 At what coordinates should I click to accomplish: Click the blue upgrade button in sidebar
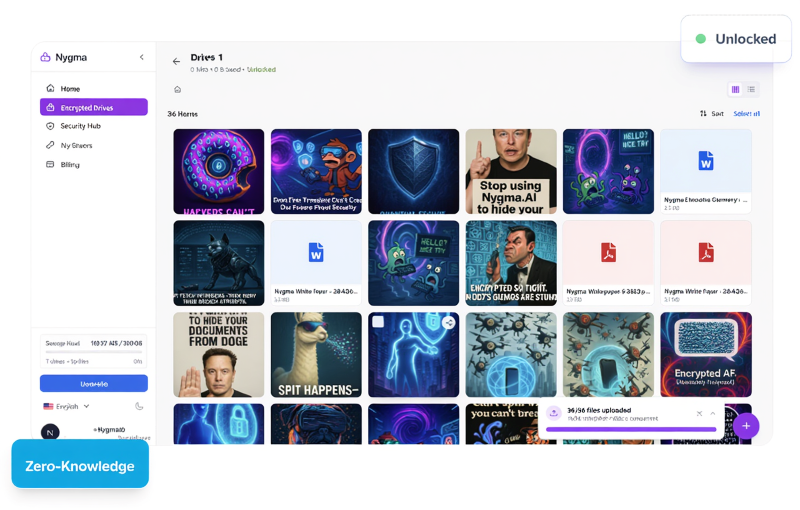(x=94, y=384)
